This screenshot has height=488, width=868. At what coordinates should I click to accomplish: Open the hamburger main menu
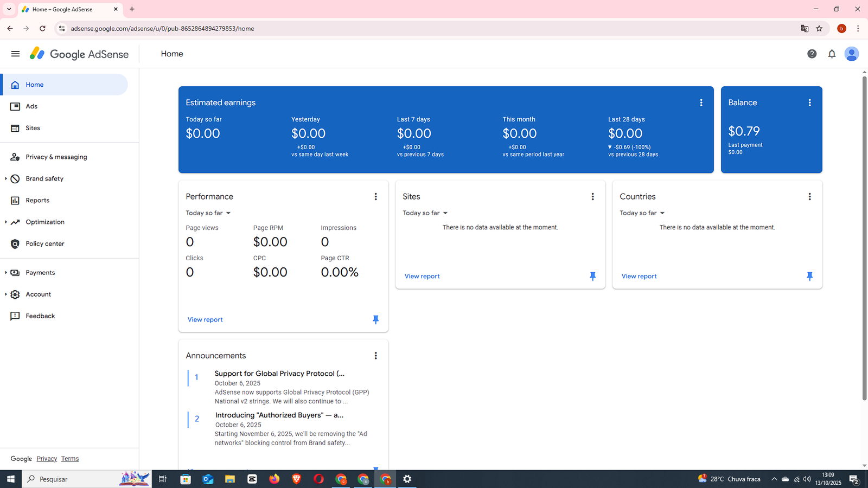click(x=15, y=54)
